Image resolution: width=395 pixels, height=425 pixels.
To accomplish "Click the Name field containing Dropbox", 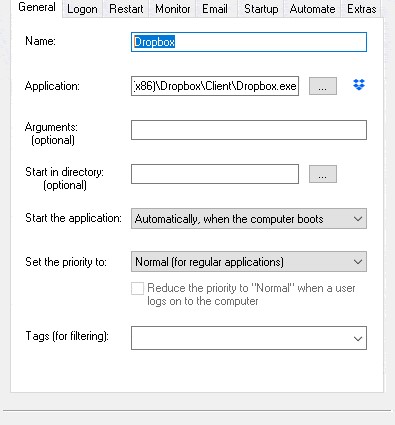I will click(x=249, y=42).
